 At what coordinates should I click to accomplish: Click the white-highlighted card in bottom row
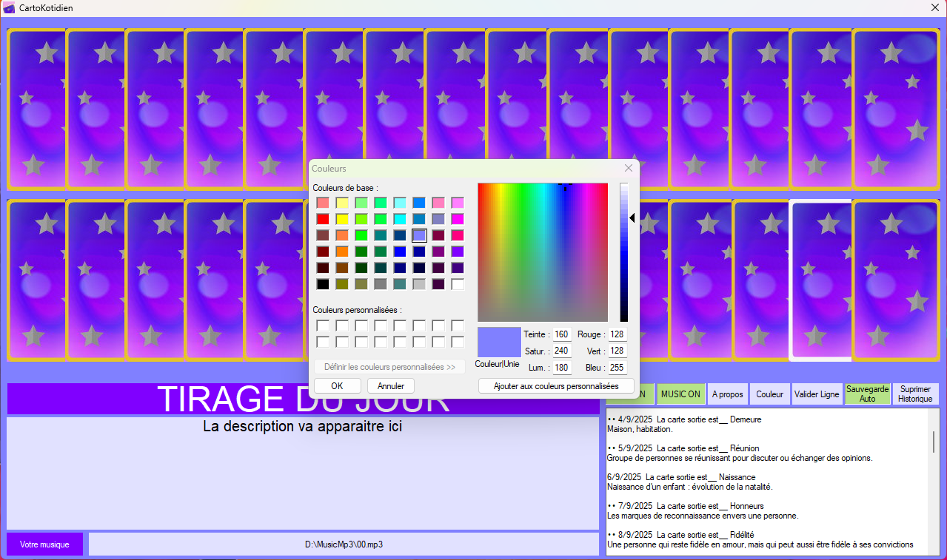(x=820, y=280)
